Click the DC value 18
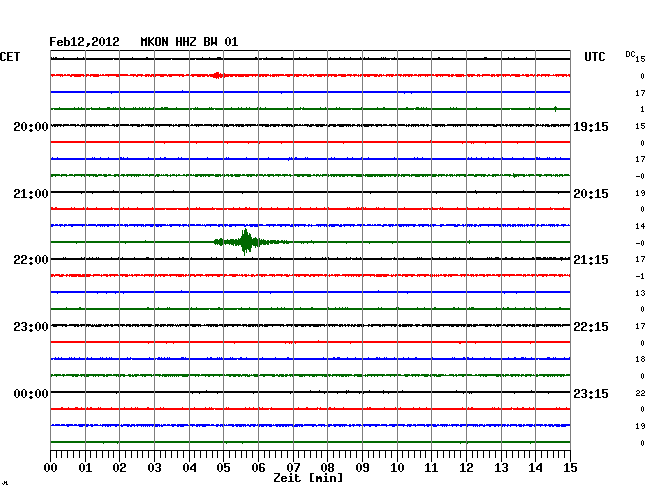The width and height of the screenshot is (650, 494). pos(640,359)
